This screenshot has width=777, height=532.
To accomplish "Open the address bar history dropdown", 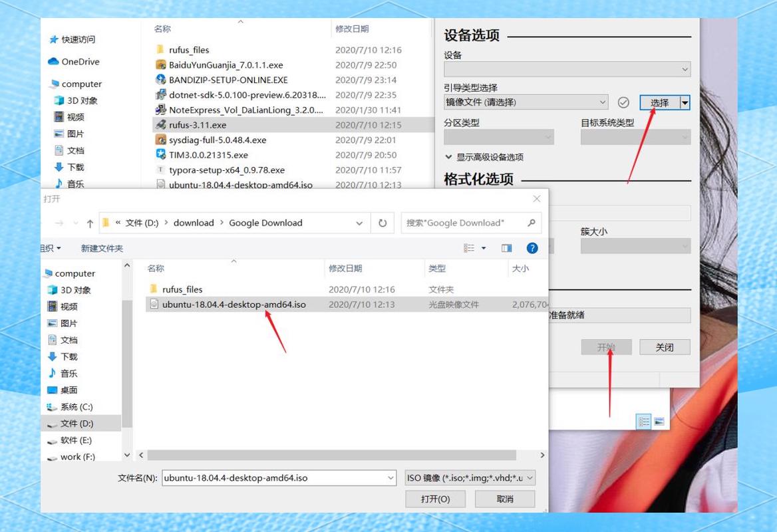I will tap(359, 223).
